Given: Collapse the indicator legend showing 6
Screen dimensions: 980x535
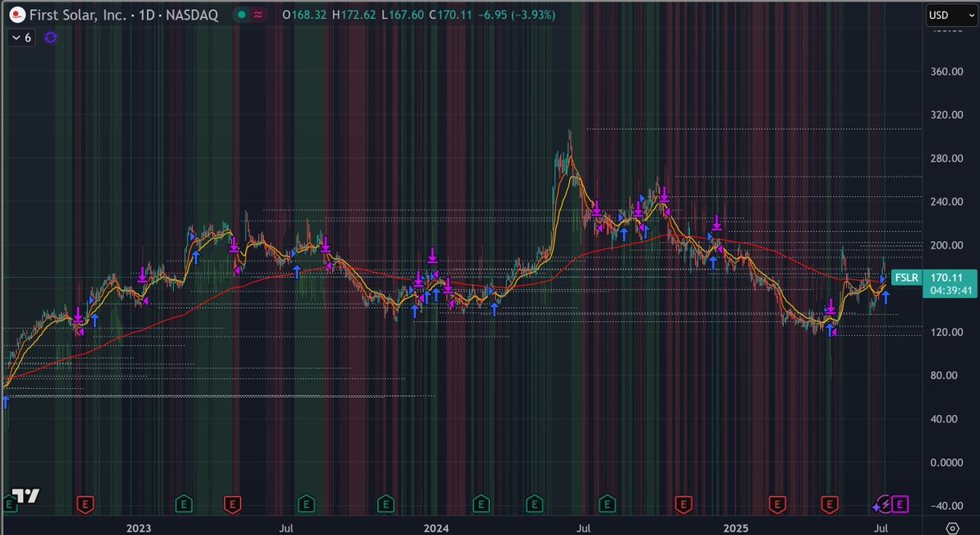Looking at the screenshot, I should [21, 38].
